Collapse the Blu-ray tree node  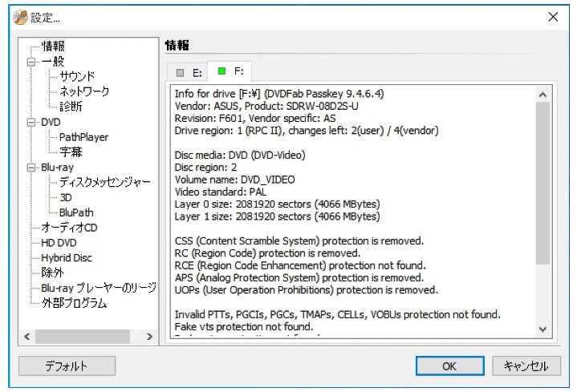coord(31,168)
